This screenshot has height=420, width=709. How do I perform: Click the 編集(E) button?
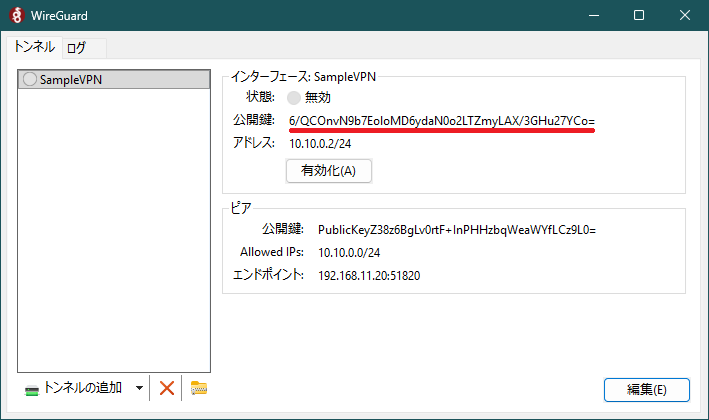(x=646, y=389)
